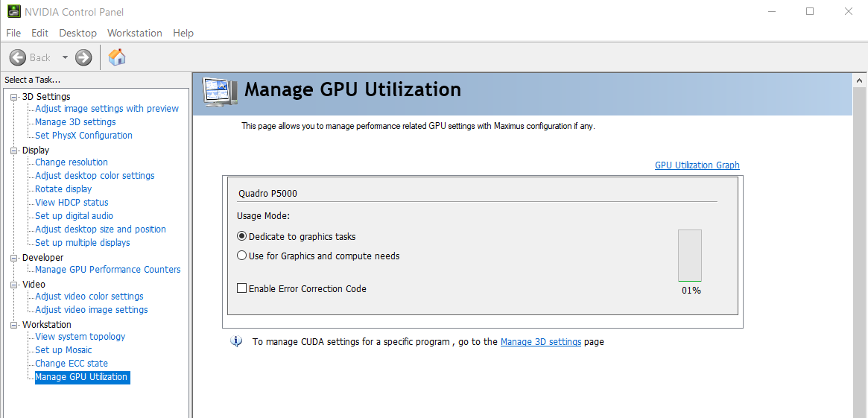Viewport: 868px width, 418px height.
Task: Select Manage GPU Utilization tree item
Action: 81,377
